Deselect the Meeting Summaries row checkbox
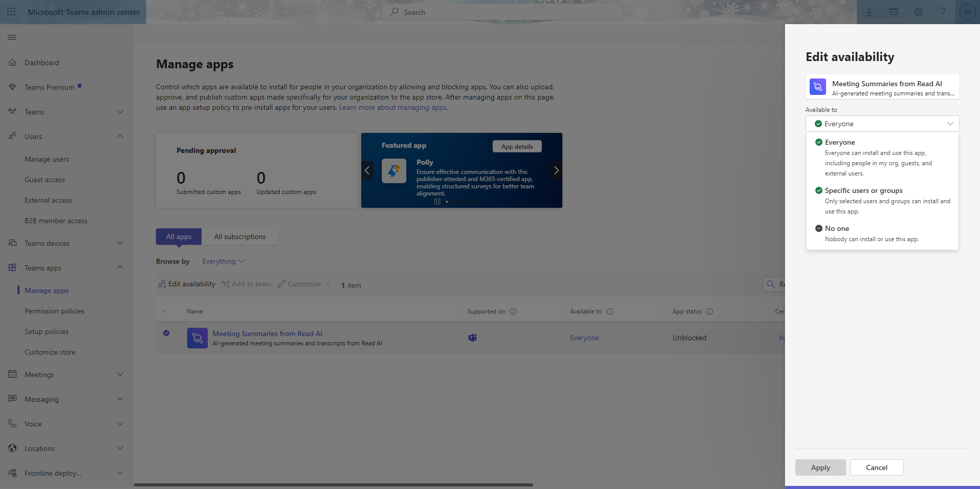The width and height of the screenshot is (980, 489). pos(166,333)
